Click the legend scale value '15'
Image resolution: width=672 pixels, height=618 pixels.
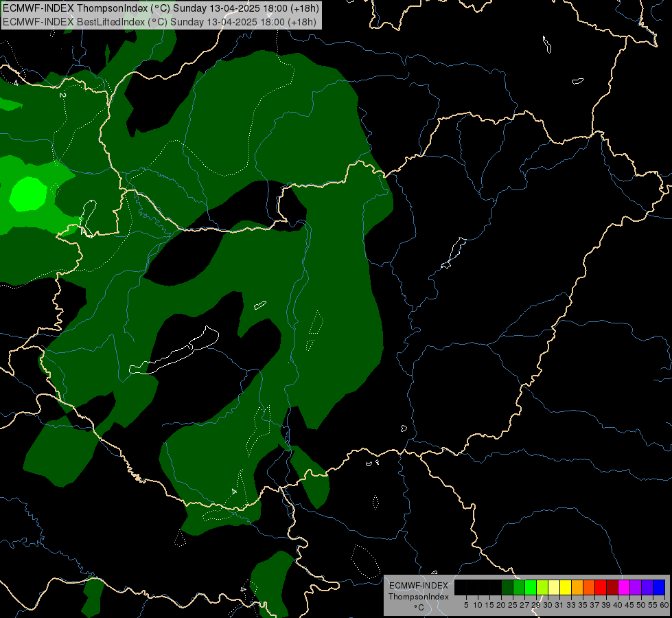(x=489, y=605)
